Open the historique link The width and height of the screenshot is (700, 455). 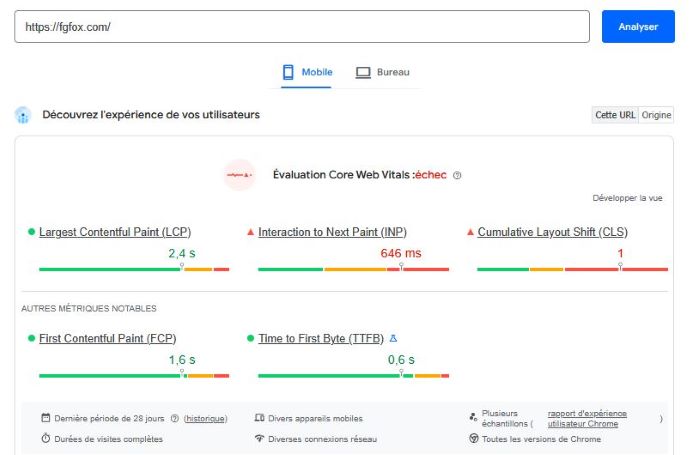point(205,419)
